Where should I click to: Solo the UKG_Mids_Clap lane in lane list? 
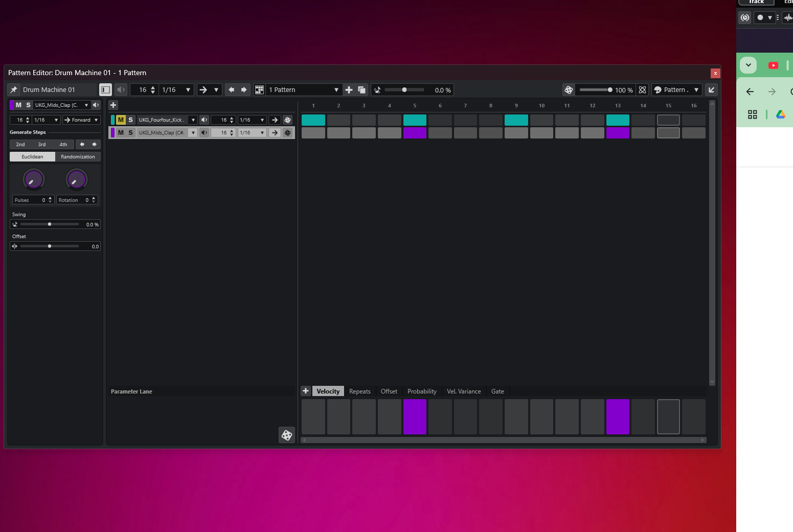pos(131,133)
